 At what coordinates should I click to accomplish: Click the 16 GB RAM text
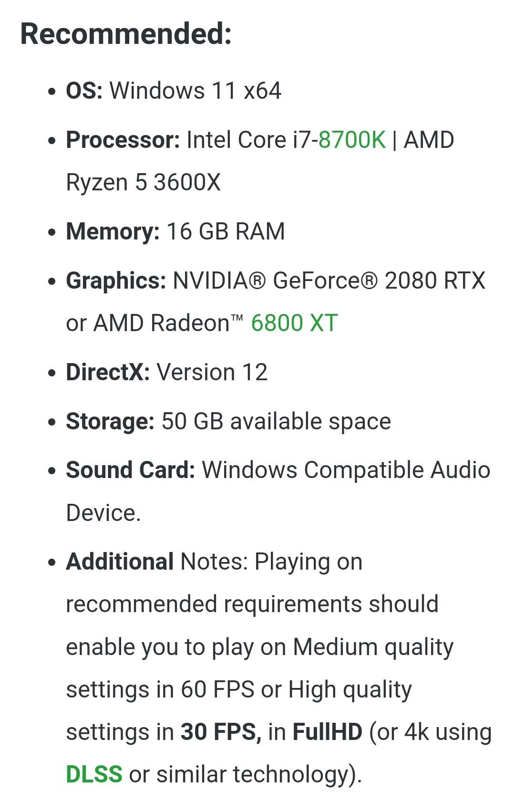tap(226, 232)
